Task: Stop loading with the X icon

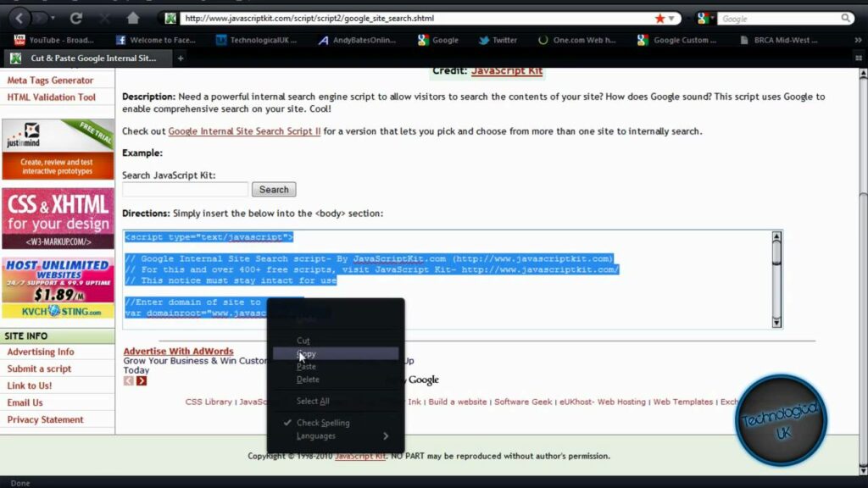Action: coord(104,19)
